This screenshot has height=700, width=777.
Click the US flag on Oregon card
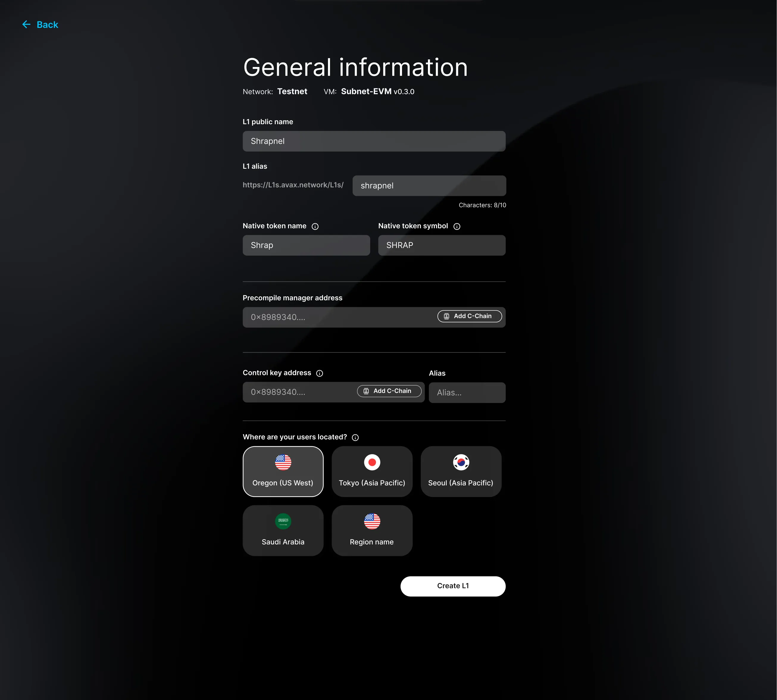[283, 462]
